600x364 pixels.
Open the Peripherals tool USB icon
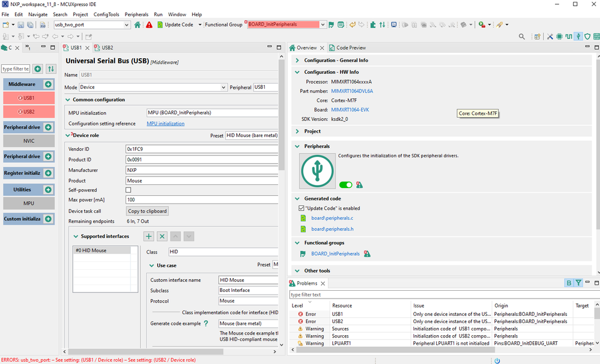point(578,37)
